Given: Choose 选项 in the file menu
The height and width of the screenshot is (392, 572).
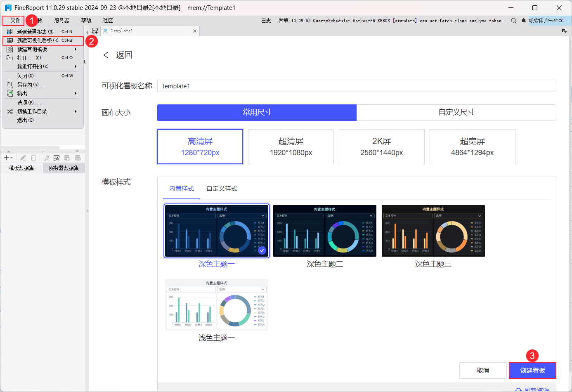Looking at the screenshot, I should [43, 103].
